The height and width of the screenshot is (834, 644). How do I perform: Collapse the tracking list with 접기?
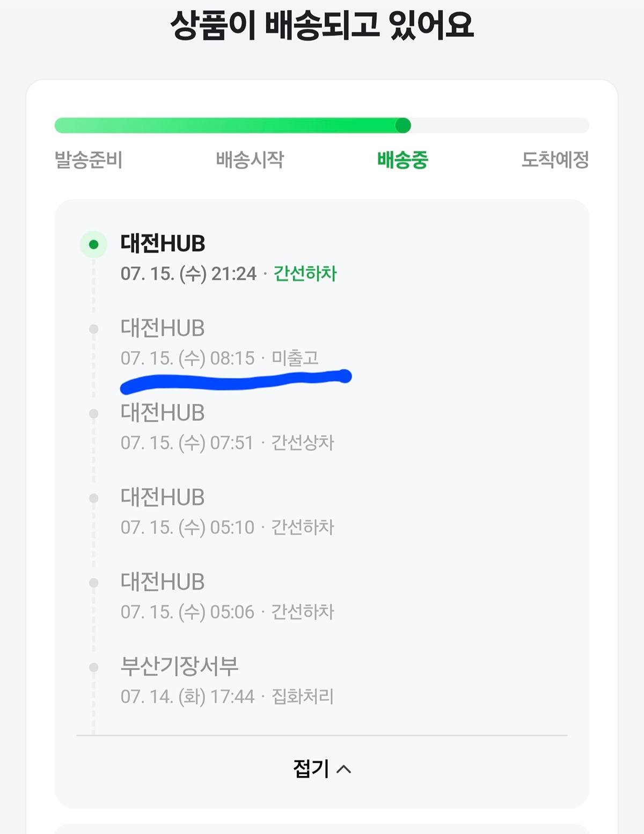(x=322, y=769)
